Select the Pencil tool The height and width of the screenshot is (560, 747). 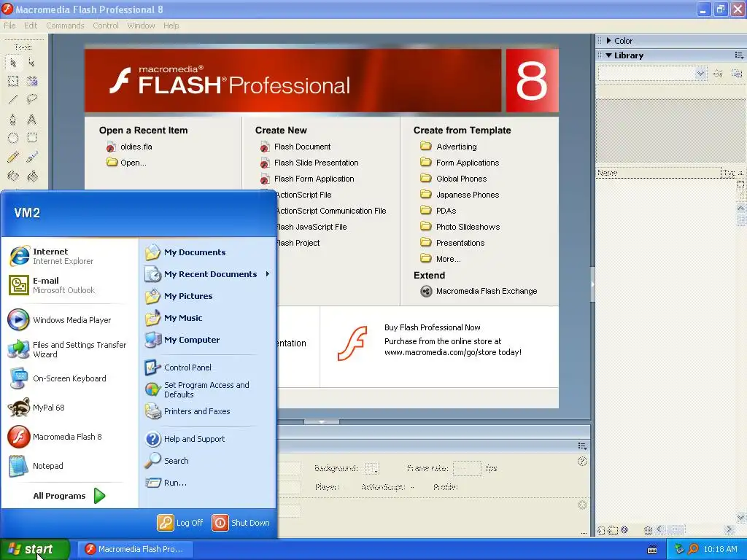[13, 157]
